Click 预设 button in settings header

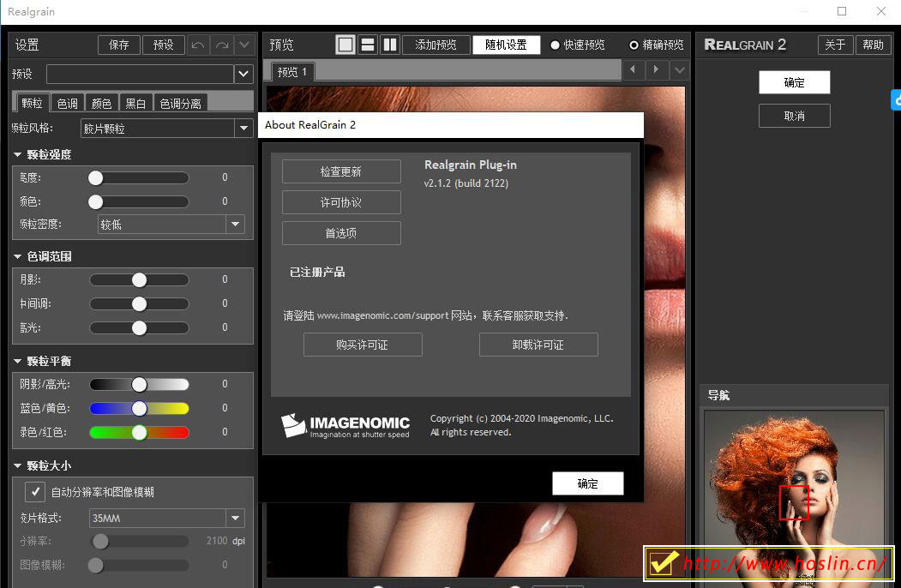pos(163,45)
